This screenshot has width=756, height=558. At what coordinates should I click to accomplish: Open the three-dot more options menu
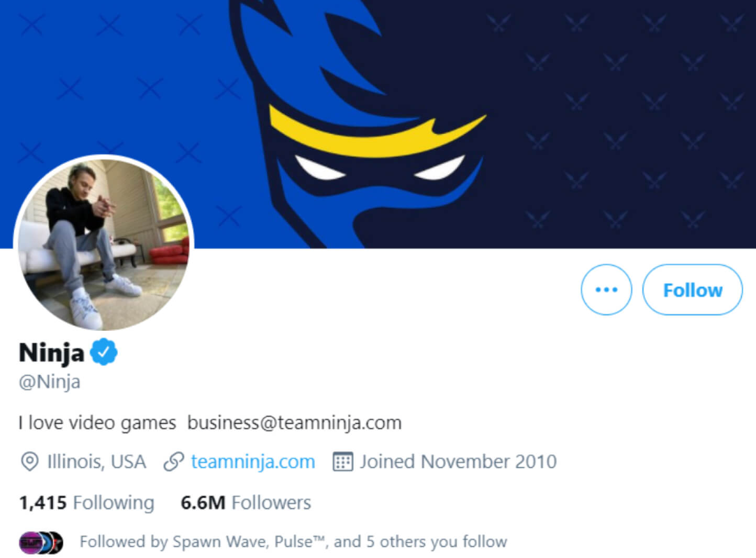(606, 289)
